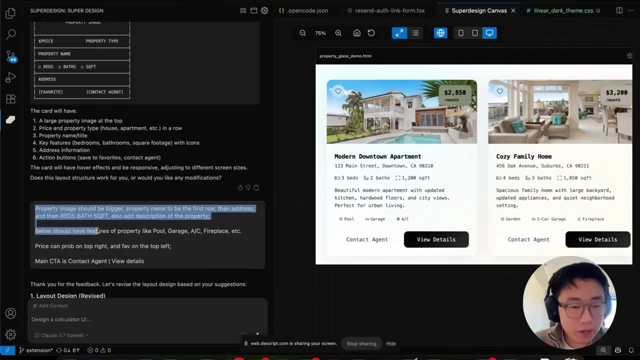Viewport: 640px width, 360px height.
Task: Split the editor to the right
Action: (619, 11)
